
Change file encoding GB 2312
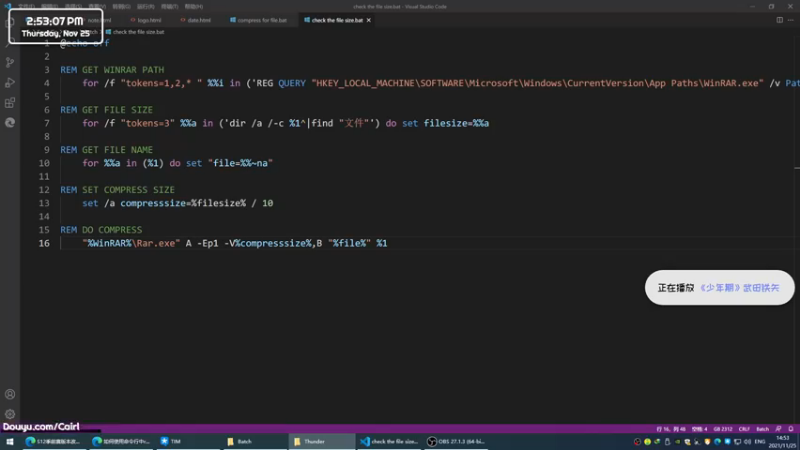coord(723,429)
